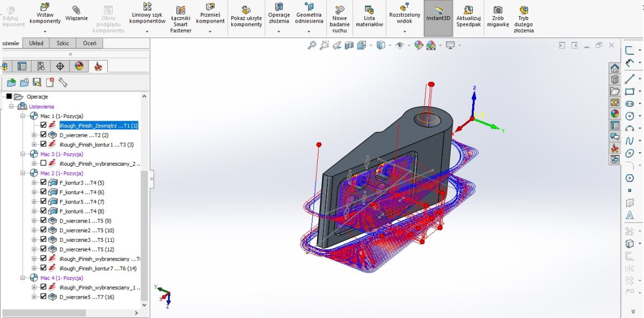644x318 pixels.
Task: Open the SolidCAM manager tab with milling icon
Action: tap(98, 66)
